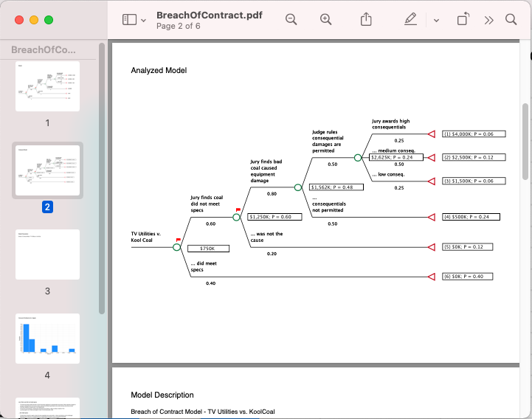This screenshot has height=419, width=532.
Task: Click TV Utilities v. Kool Coal label
Action: tap(146, 237)
